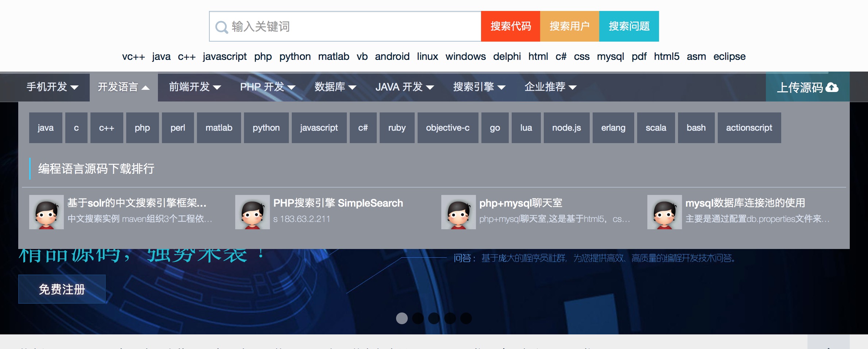Viewport: 868px width, 349px height.
Task: Choose the javascript language tag button
Action: point(319,128)
